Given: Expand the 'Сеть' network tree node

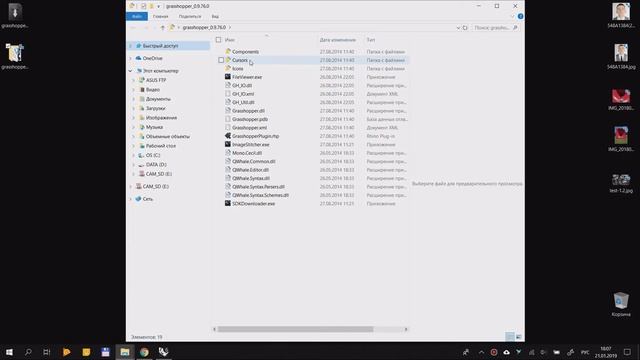Looking at the screenshot, I should tap(131, 199).
